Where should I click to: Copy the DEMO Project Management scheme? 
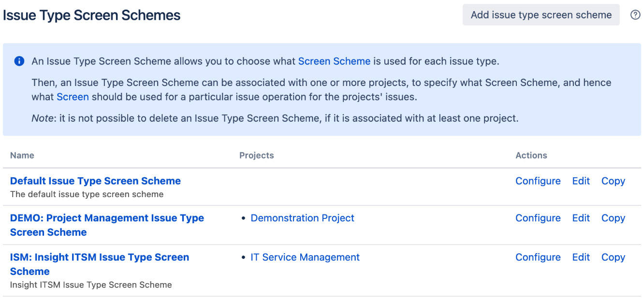tap(613, 218)
